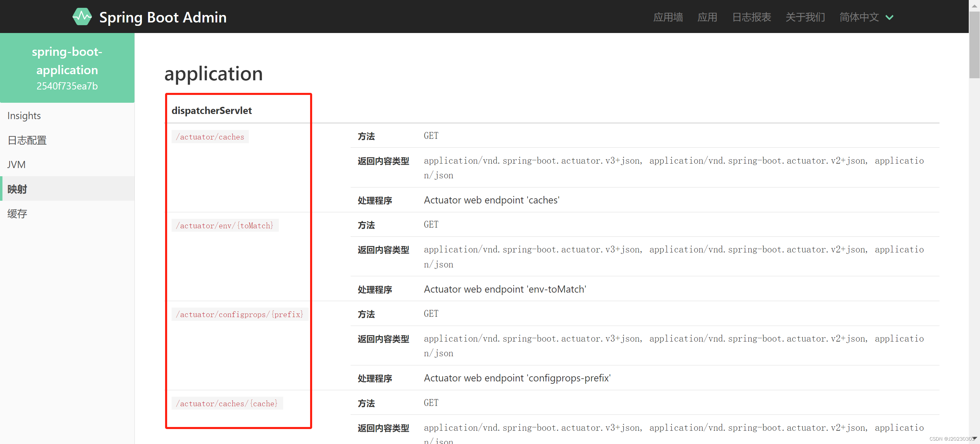Click the /actuator/configprops/{prefix} mapping path

pyautogui.click(x=239, y=314)
